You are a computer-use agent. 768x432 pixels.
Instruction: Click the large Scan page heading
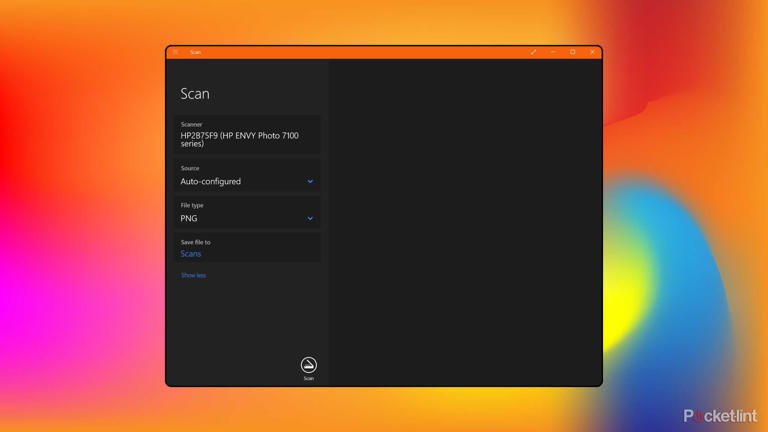tap(195, 94)
